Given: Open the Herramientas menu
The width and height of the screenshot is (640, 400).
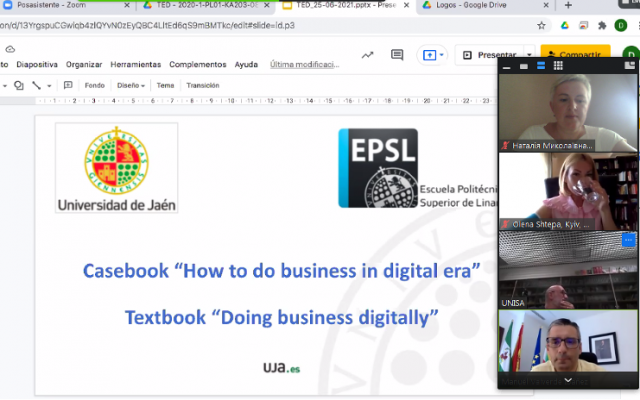Looking at the screenshot, I should tap(135, 64).
